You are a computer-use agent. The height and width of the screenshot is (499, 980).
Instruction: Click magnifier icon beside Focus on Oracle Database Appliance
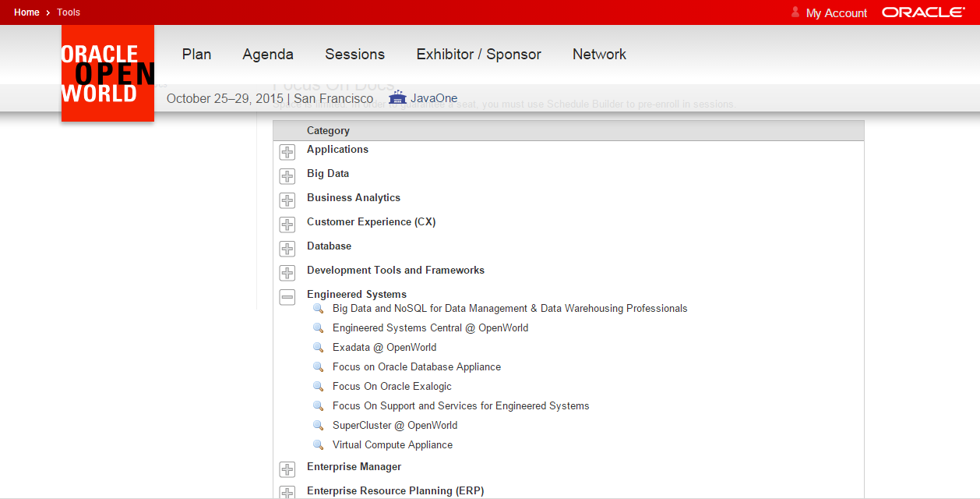click(318, 367)
